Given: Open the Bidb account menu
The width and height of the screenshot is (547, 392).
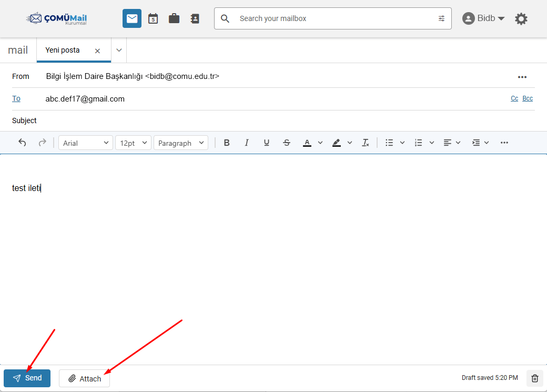Looking at the screenshot, I should pyautogui.click(x=483, y=18).
